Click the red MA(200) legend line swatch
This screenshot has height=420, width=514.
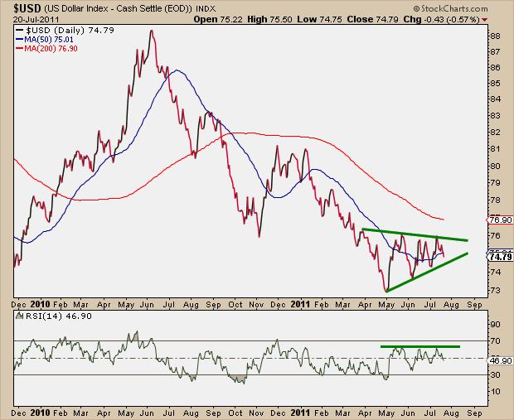click(20, 49)
